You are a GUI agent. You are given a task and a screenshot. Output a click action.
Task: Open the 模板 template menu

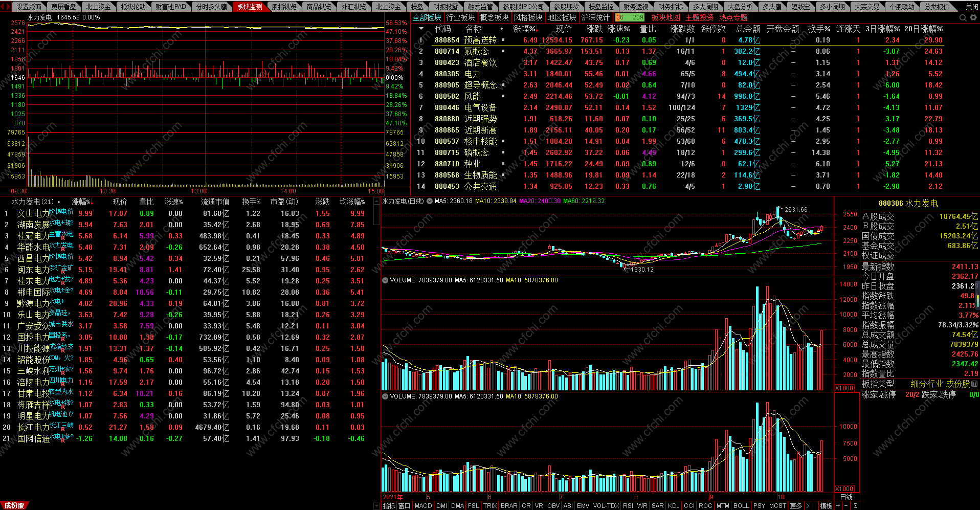tap(826, 506)
